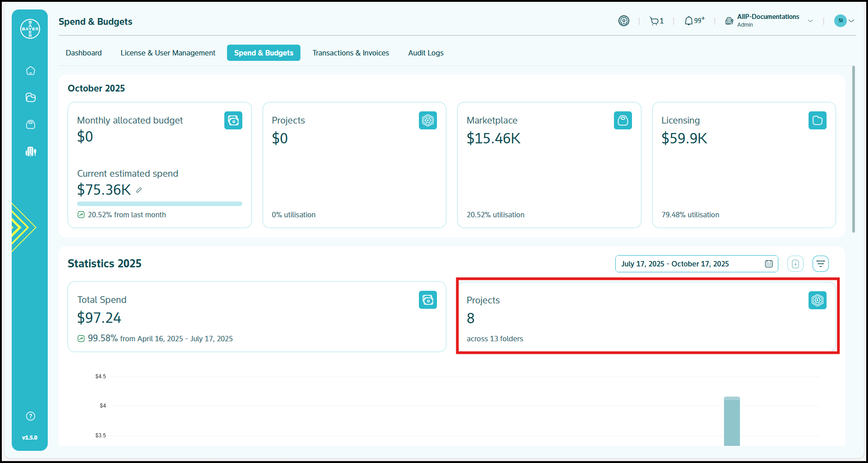Expand the user avatar menu chevron
This screenshot has width=868, height=463.
pyautogui.click(x=851, y=21)
